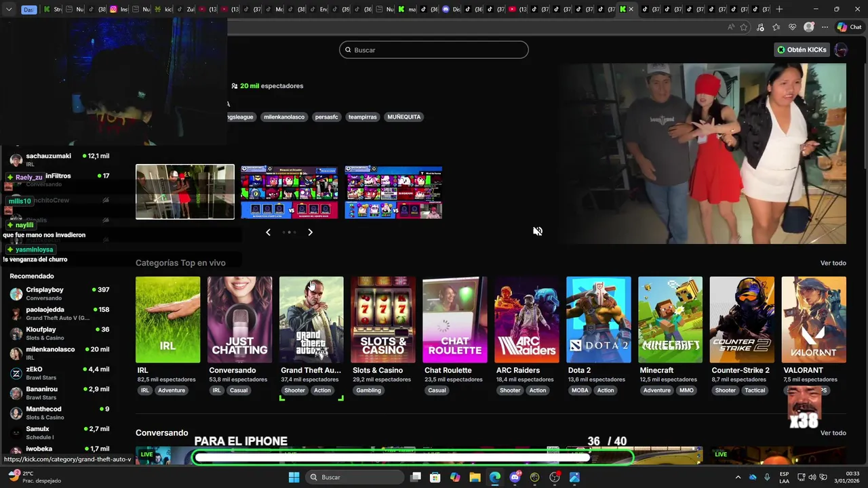Show hidden system tray icons
The height and width of the screenshot is (488, 868).
738,477
